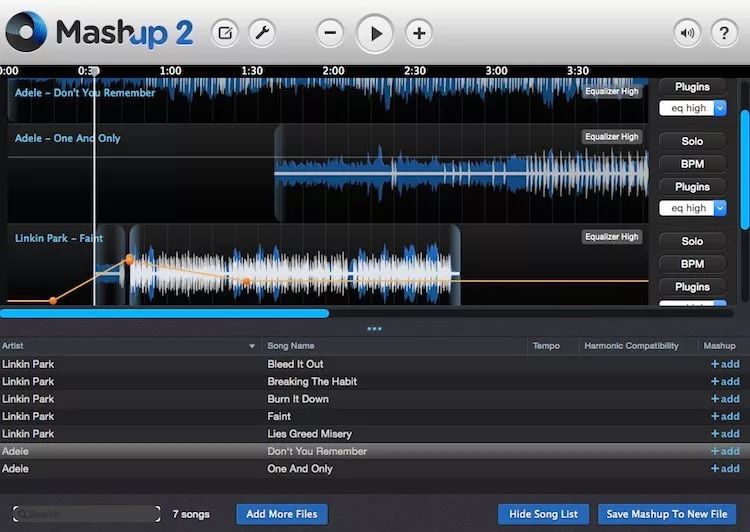Click the edit note icon button
This screenshot has height=532, width=750.
pos(225,33)
